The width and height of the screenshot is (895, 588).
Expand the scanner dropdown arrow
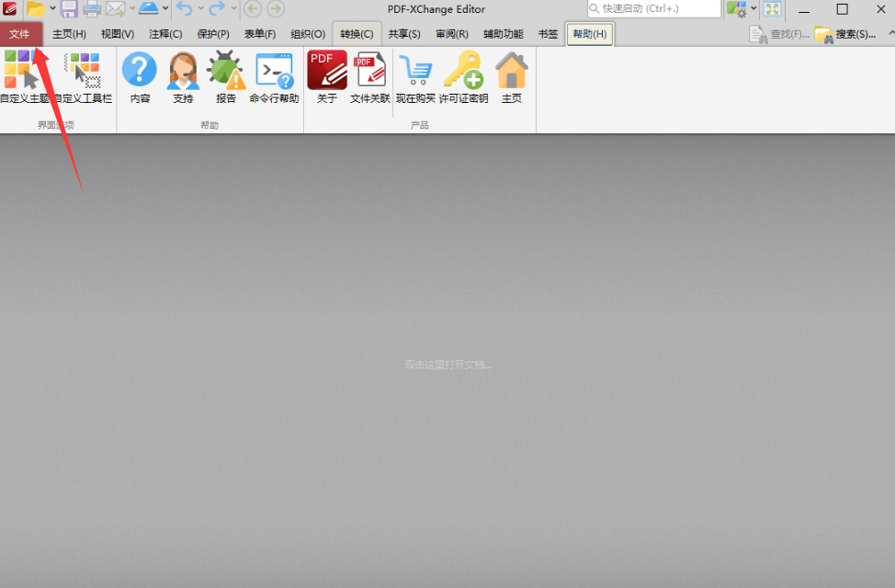click(x=165, y=8)
